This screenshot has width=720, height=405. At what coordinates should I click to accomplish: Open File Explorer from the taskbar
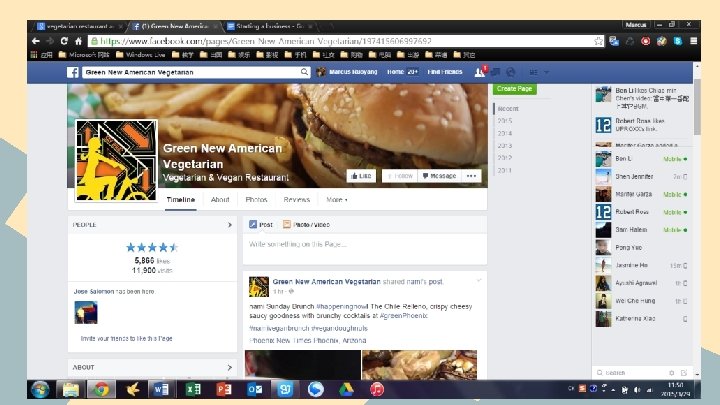coord(71,389)
